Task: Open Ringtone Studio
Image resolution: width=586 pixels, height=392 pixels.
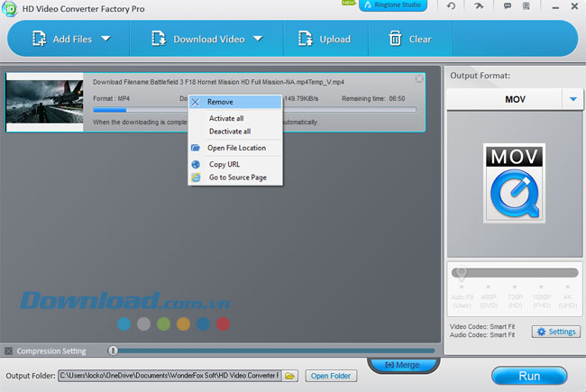Action: pyautogui.click(x=393, y=5)
